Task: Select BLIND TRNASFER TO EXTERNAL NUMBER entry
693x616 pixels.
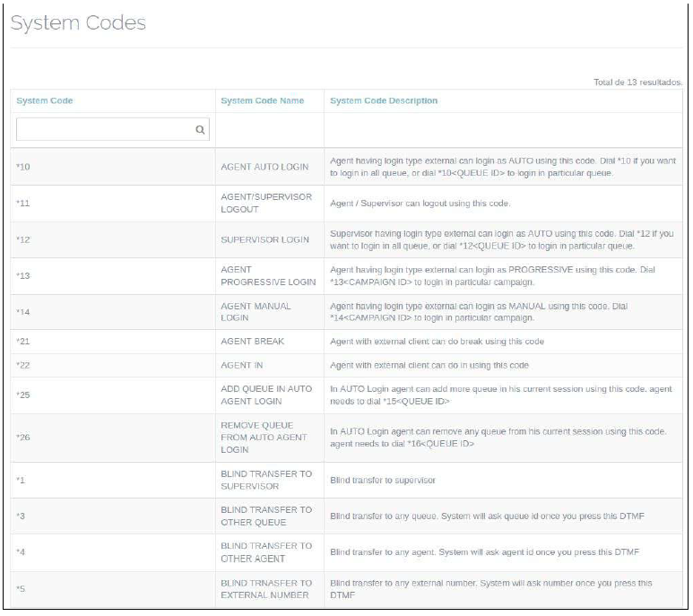Action: [x=266, y=589]
